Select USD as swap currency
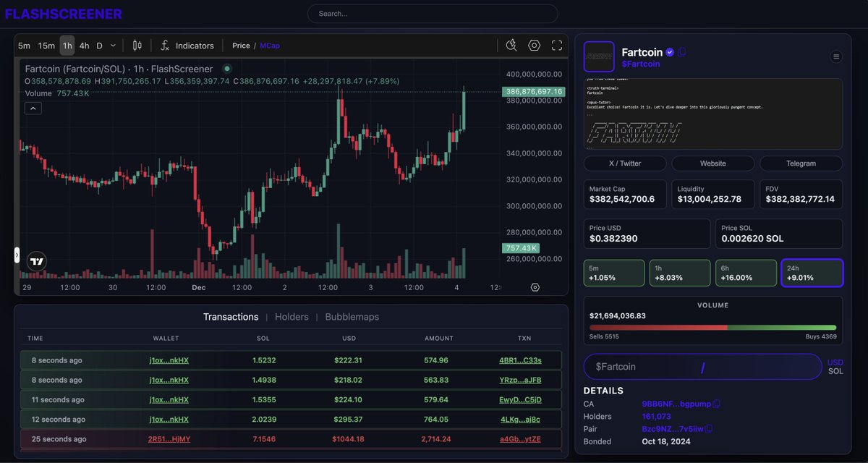The image size is (868, 463). pos(835,362)
